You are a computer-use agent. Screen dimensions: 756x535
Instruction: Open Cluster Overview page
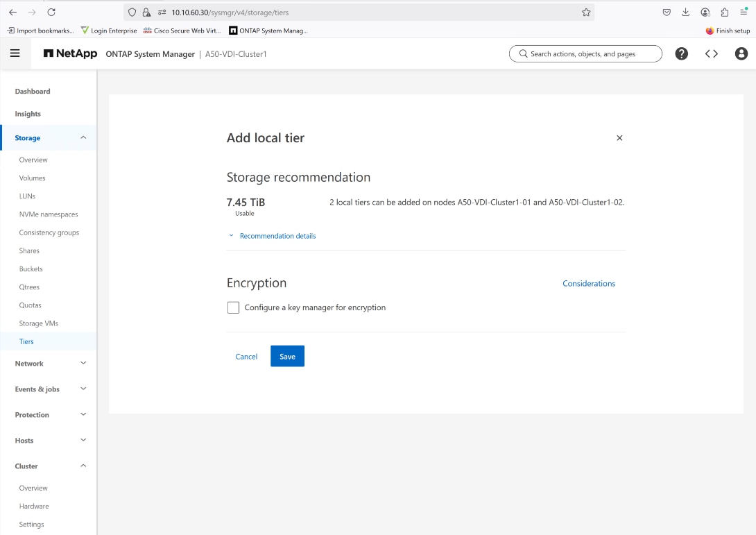(33, 489)
